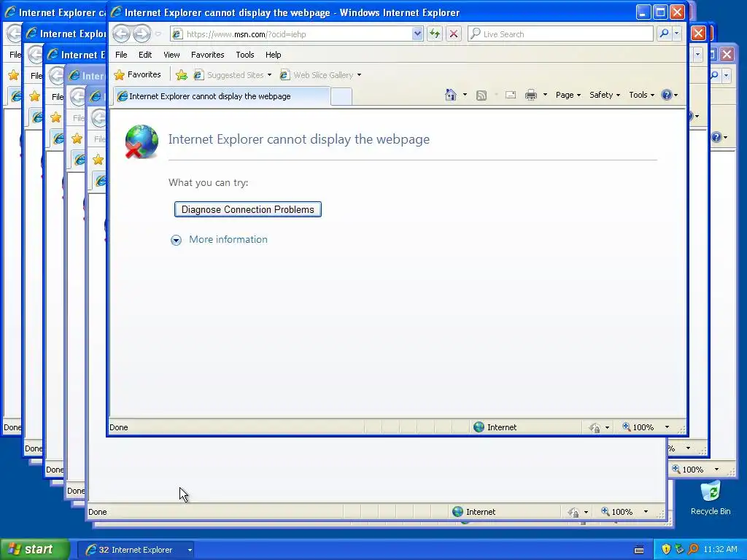Click the Back button in the front window
747x560 pixels.
pyautogui.click(x=122, y=34)
